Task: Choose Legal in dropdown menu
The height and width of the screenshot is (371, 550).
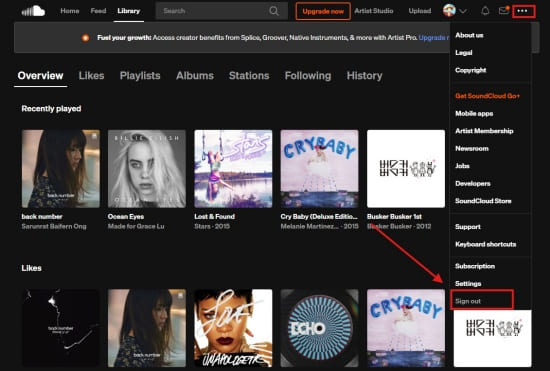Action: [464, 53]
